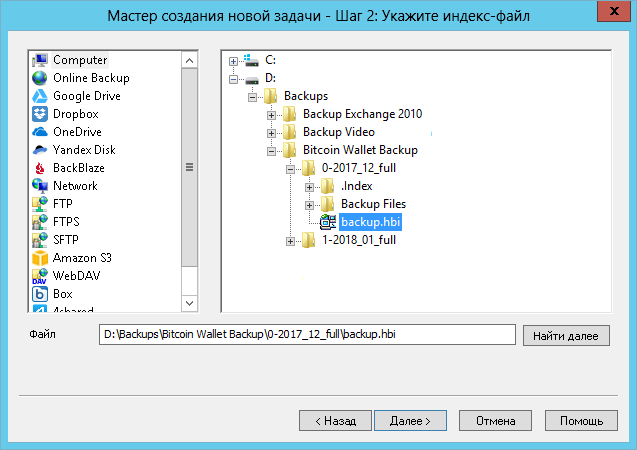Click the C: drive icon
This screenshot has height=450, width=637.
[251, 60]
